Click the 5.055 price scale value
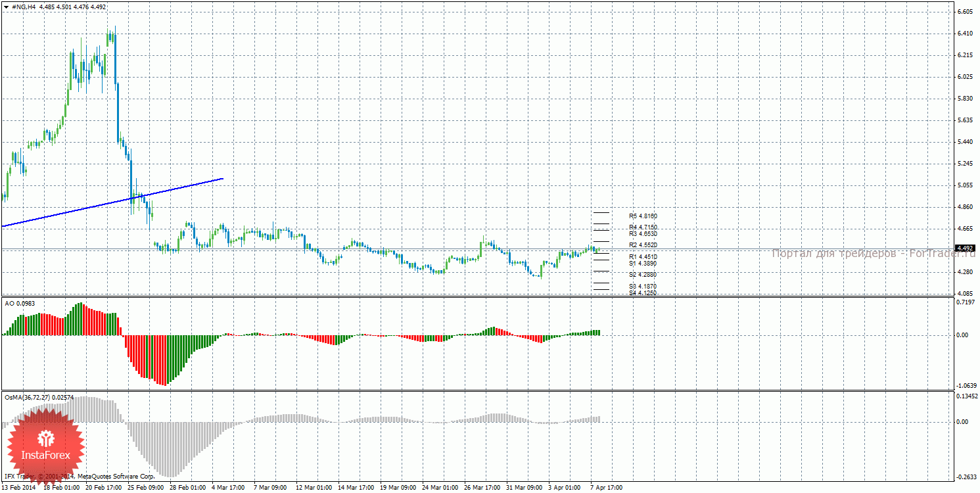 (965, 185)
